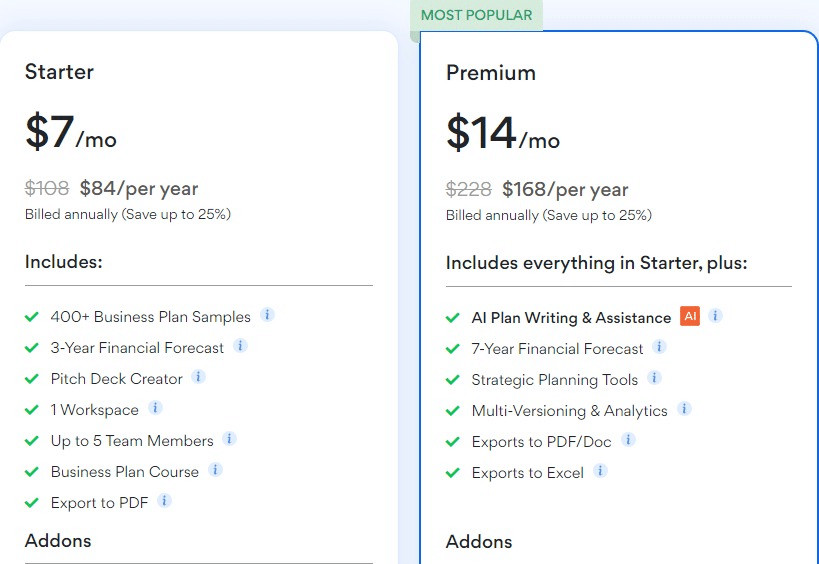
Task: Show info for 1 Workspace feature
Action: [155, 407]
